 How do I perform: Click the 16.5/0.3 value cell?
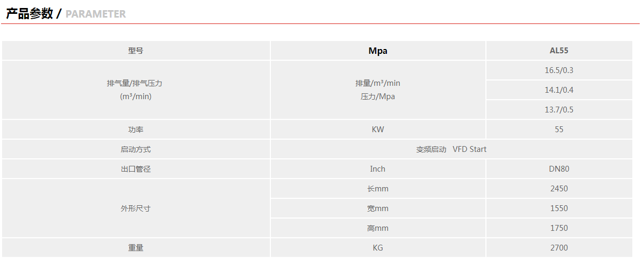(559, 70)
